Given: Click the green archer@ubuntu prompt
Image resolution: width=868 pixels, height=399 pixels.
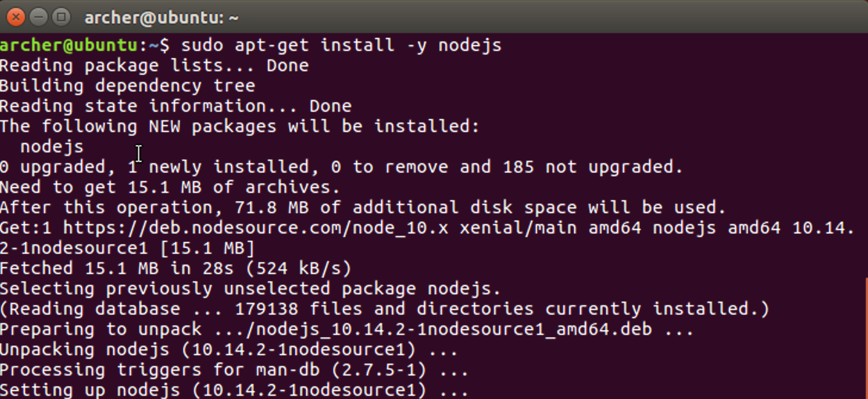Looking at the screenshot, I should click(68, 45).
